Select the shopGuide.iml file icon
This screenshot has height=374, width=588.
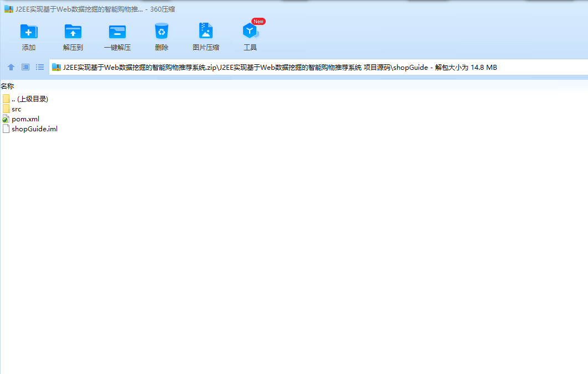[x=6, y=129]
